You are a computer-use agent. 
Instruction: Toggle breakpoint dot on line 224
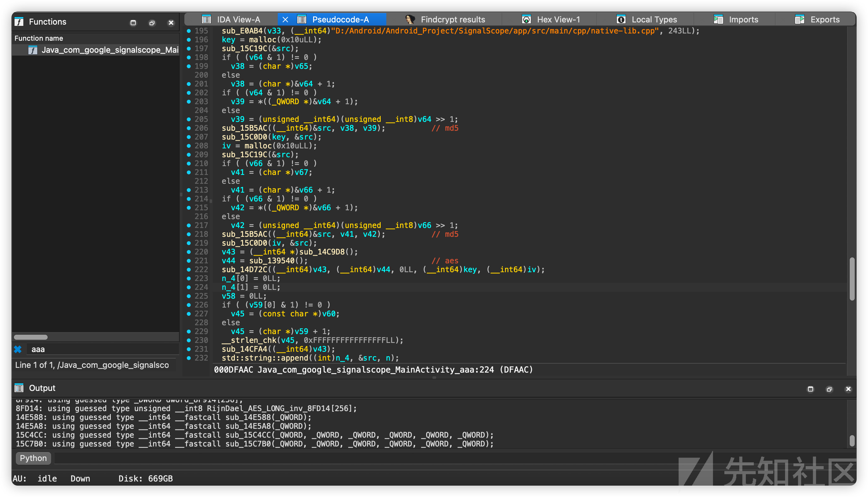[x=189, y=287]
